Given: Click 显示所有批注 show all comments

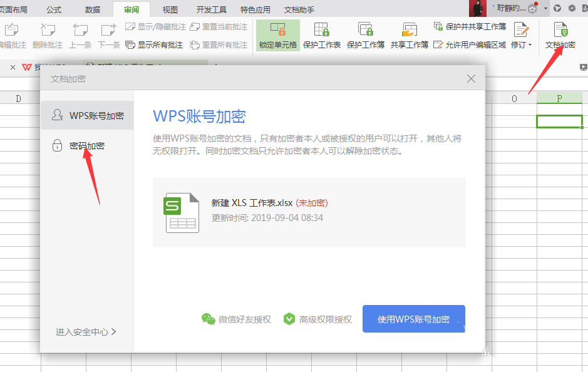Looking at the screenshot, I should coord(154,45).
